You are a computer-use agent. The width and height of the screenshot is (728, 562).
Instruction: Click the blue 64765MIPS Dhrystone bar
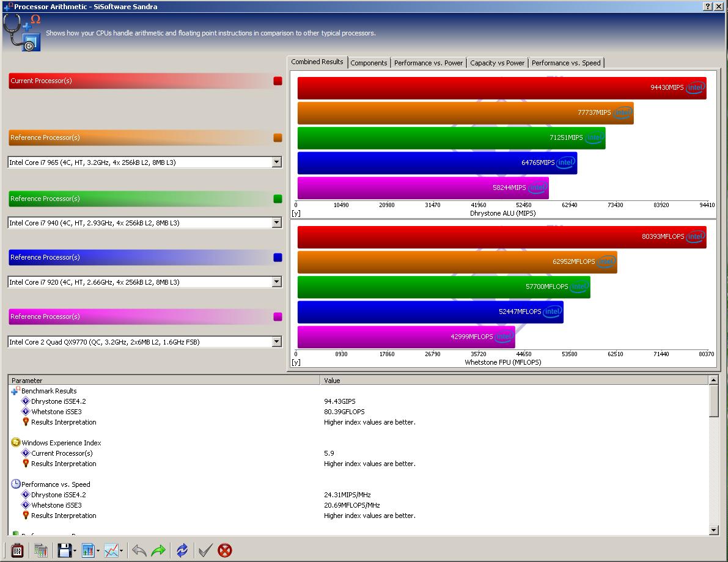click(x=438, y=163)
